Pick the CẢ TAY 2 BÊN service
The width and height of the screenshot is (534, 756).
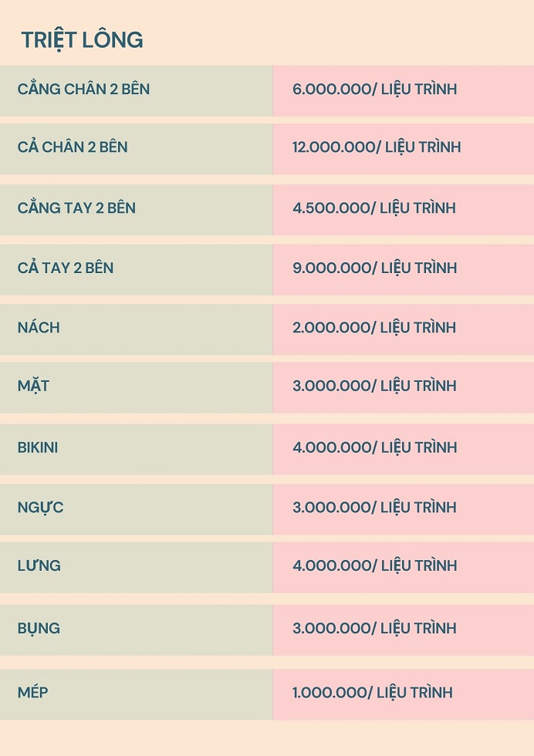(x=66, y=268)
